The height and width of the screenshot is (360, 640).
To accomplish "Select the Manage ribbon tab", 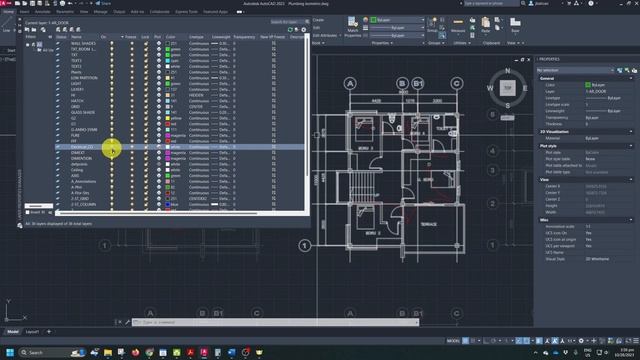I will tap(100, 12).
